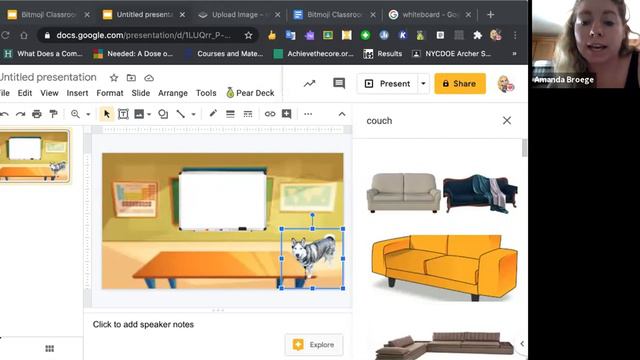This screenshot has width=640, height=360.
Task: Open the Present options dropdown arrow
Action: 423,84
